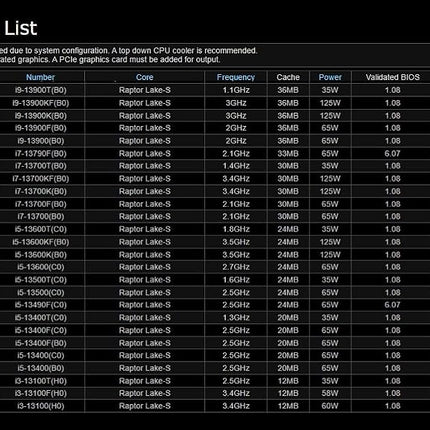This screenshot has width=430, height=430.
Task: Sort table by the Number column header
Action: [x=40, y=77]
